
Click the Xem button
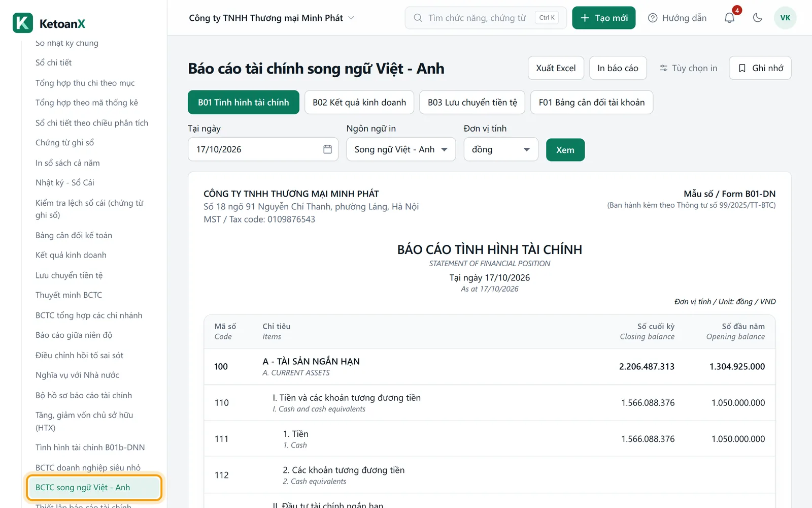[565, 150]
